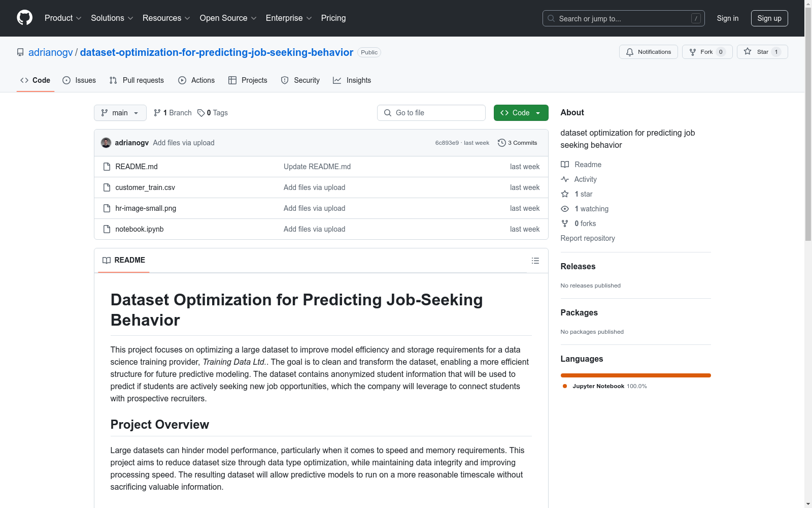Fork the repository
Screen dimensions: 812x508
[x=707, y=52]
